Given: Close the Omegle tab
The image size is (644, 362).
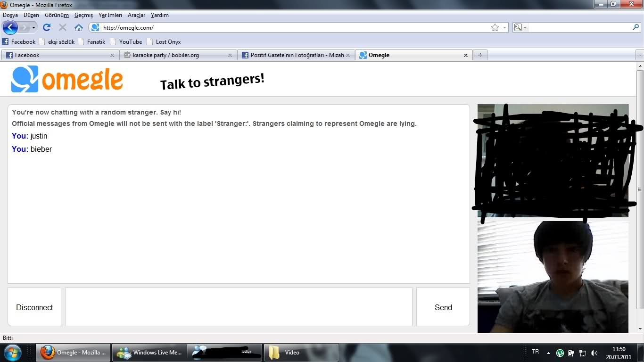Looking at the screenshot, I should tap(466, 55).
